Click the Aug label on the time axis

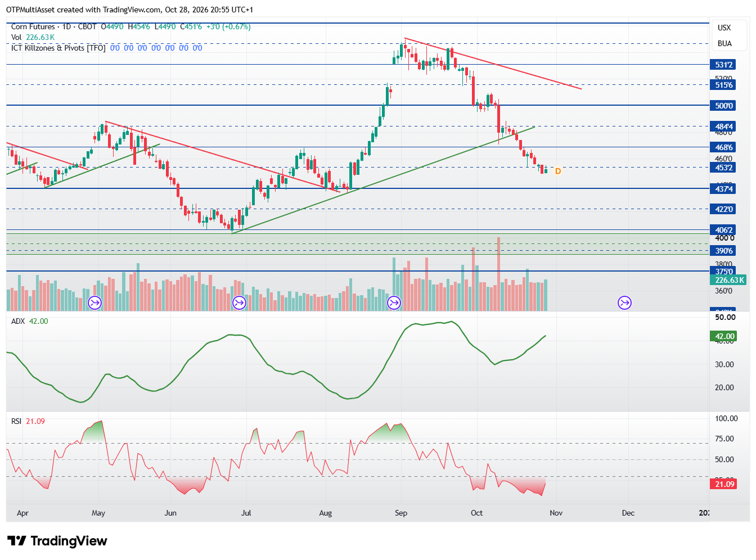click(325, 513)
